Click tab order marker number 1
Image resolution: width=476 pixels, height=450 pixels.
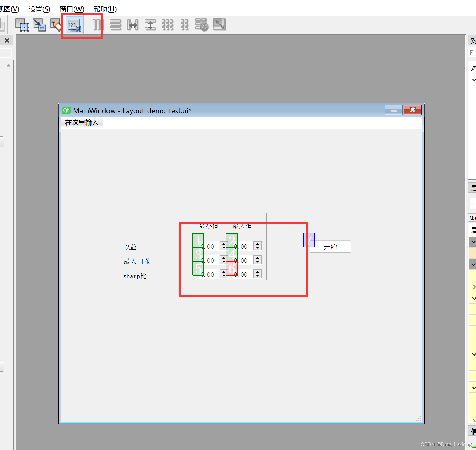click(x=198, y=240)
